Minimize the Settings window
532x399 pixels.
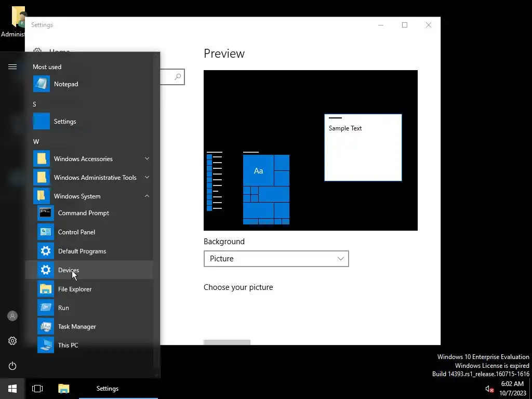coord(381,25)
